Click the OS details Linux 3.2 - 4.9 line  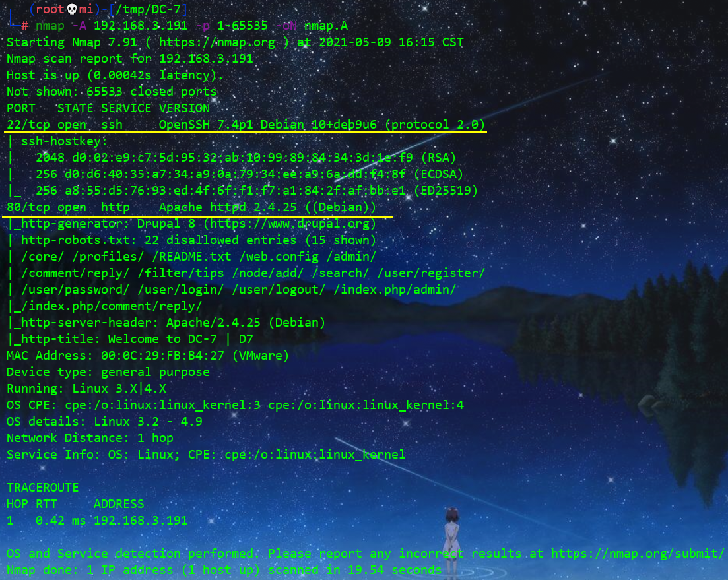[x=104, y=422]
